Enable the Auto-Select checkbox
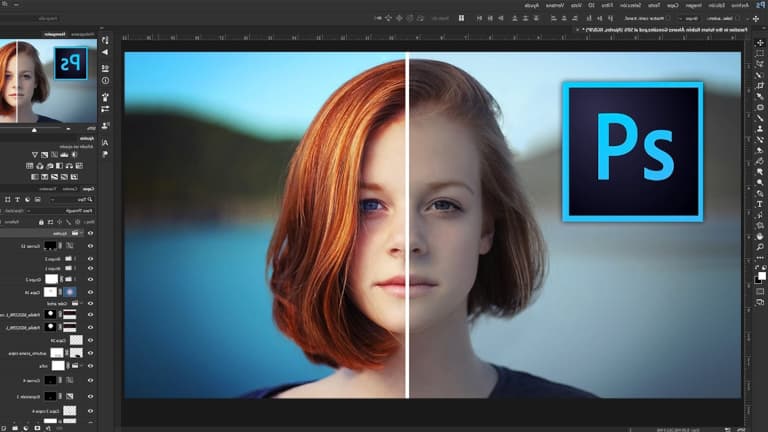 (x=737, y=19)
